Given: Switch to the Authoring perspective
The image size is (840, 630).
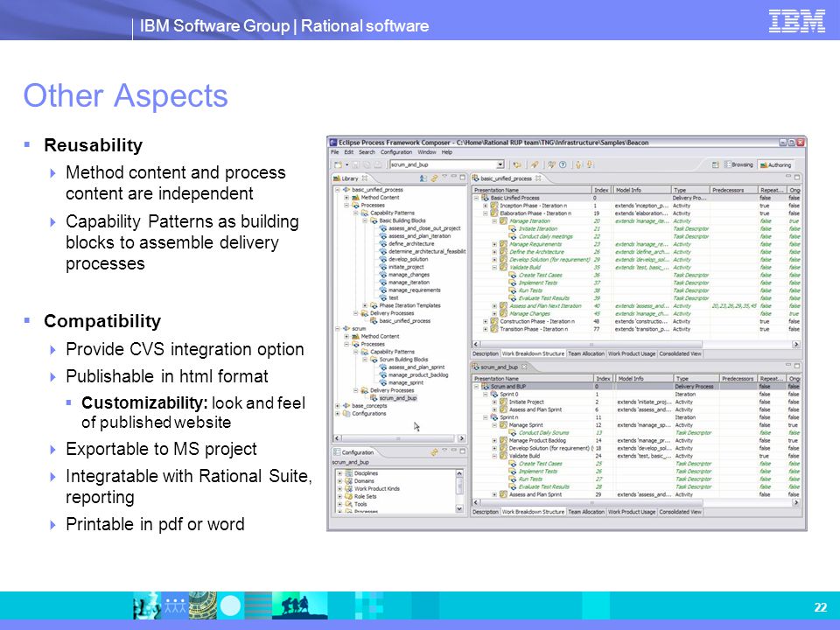Looking at the screenshot, I should [x=776, y=165].
